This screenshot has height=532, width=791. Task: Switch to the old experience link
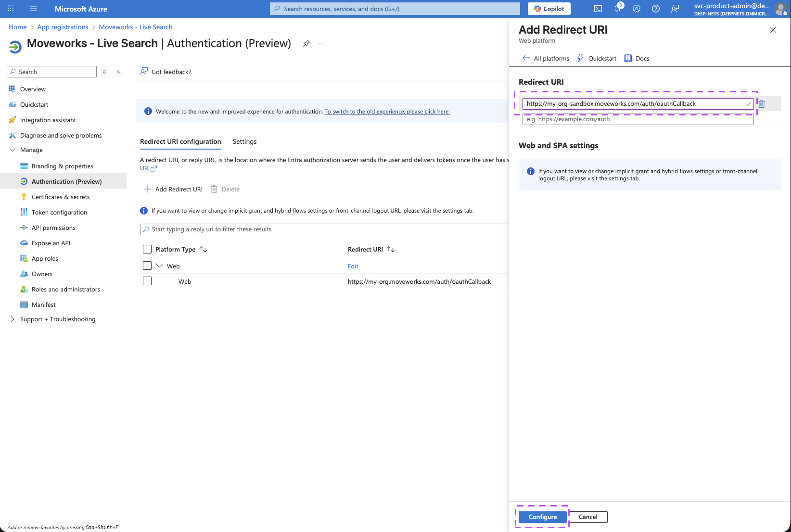387,112
